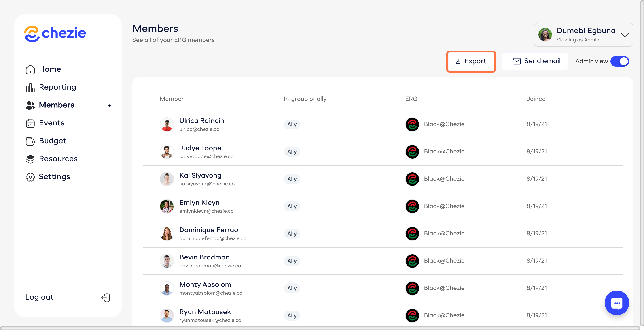The height and width of the screenshot is (330, 644).
Task: Click the Black@Chezie ERG badge for Ulrica Raincin
Action: pyautogui.click(x=412, y=124)
